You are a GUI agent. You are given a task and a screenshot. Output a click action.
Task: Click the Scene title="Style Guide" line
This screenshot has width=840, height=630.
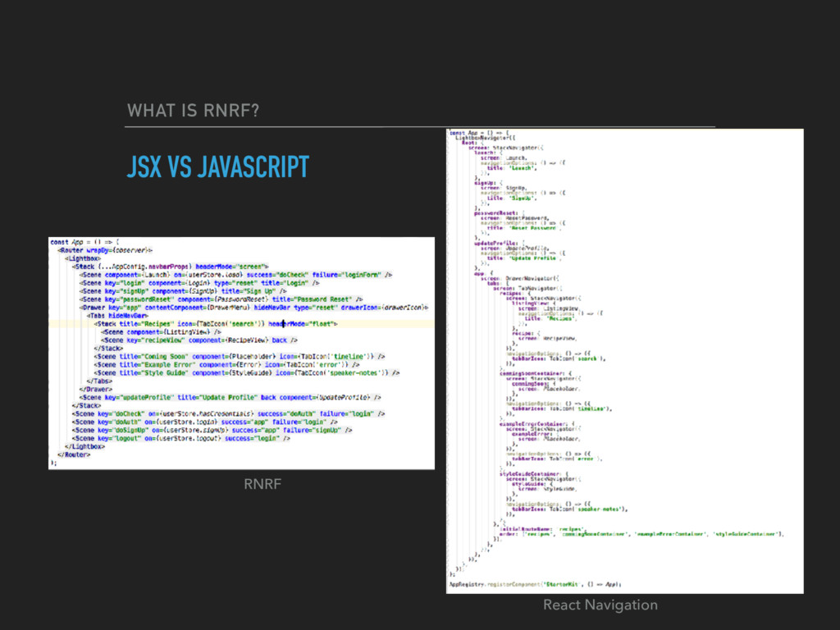pos(247,373)
